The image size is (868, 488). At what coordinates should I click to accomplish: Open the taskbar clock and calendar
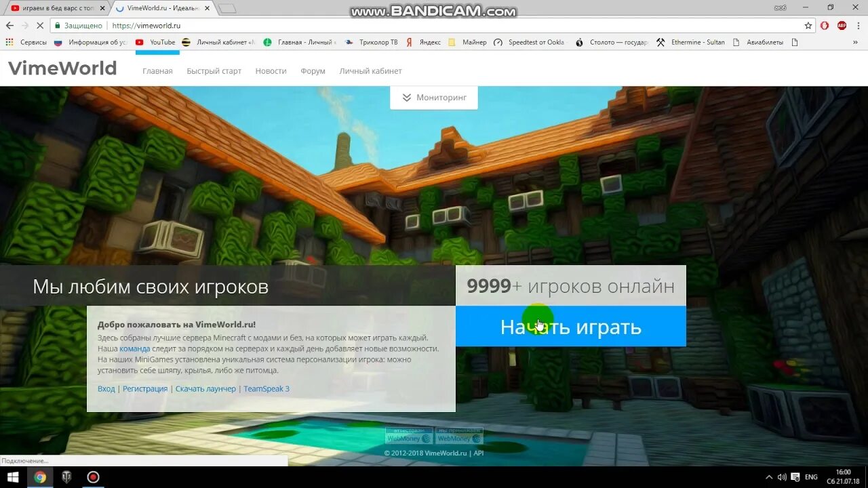[x=843, y=477]
